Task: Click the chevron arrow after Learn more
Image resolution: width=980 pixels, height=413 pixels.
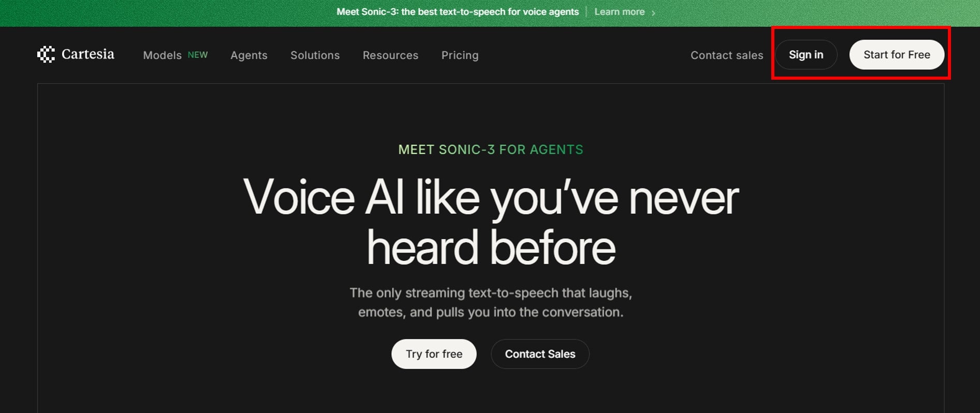Action: (x=653, y=13)
